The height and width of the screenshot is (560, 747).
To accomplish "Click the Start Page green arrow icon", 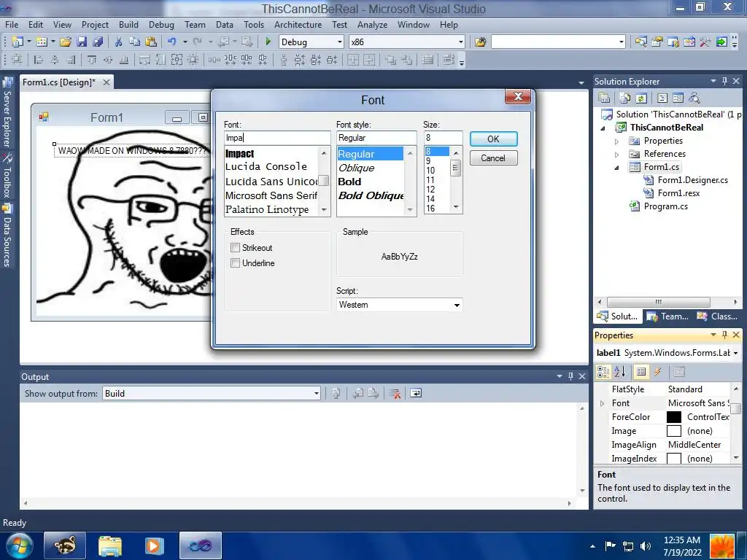I will pyautogui.click(x=721, y=42).
